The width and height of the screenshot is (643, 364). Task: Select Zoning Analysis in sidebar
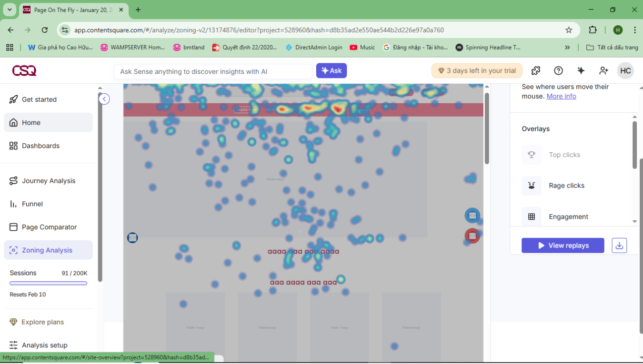pos(49,250)
